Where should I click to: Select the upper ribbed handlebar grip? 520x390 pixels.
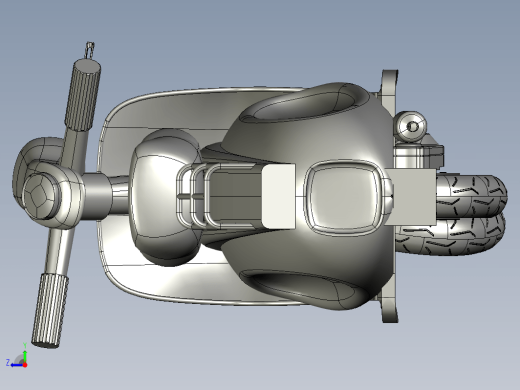pos(83,95)
